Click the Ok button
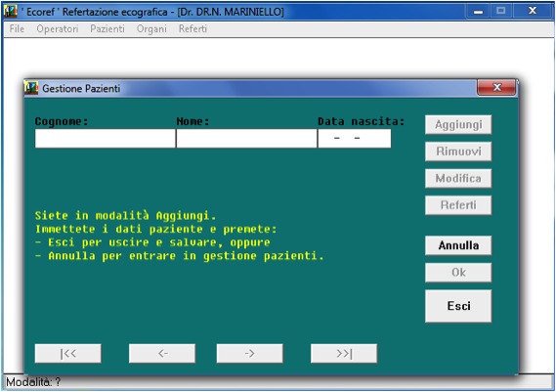 pyautogui.click(x=458, y=273)
